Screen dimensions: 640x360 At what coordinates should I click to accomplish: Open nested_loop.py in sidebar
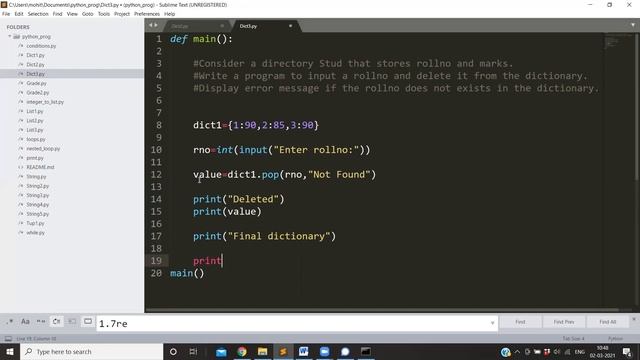[x=43, y=149]
